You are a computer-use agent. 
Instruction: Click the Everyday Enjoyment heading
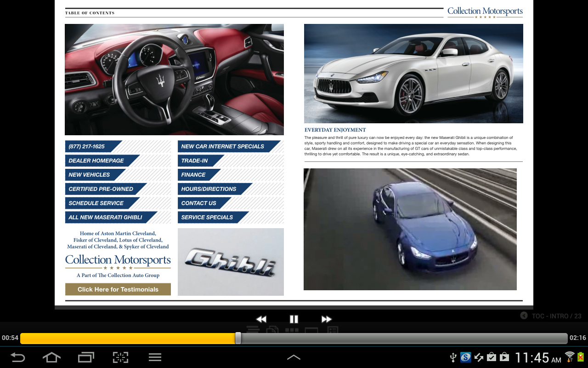click(x=335, y=130)
